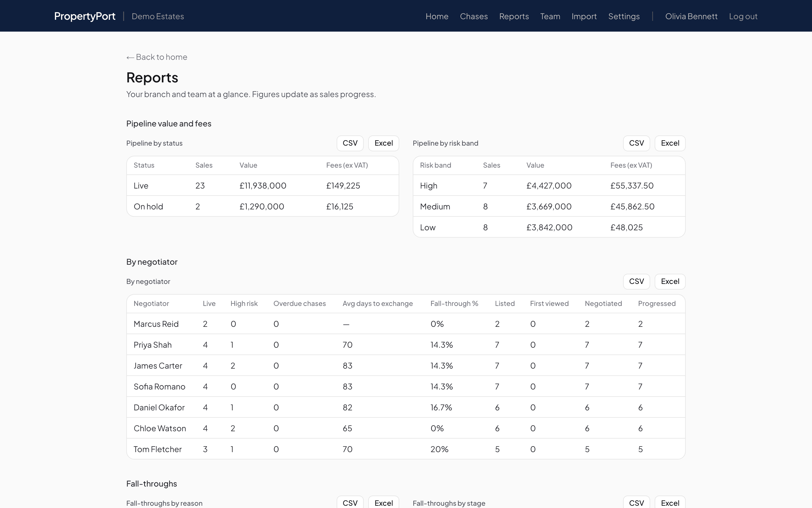Click the Olivia Bennett user name

691,16
